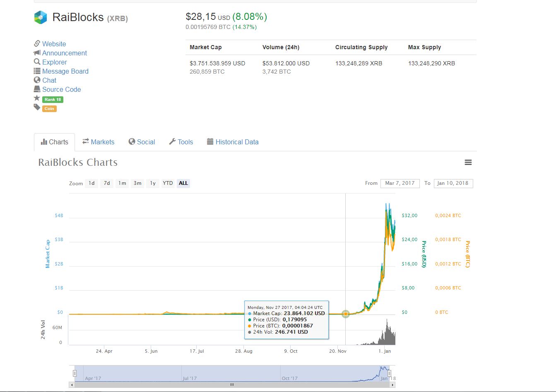Click the RaiBlocks Charts heading
Screen dimensions: 556x392
[78, 163]
